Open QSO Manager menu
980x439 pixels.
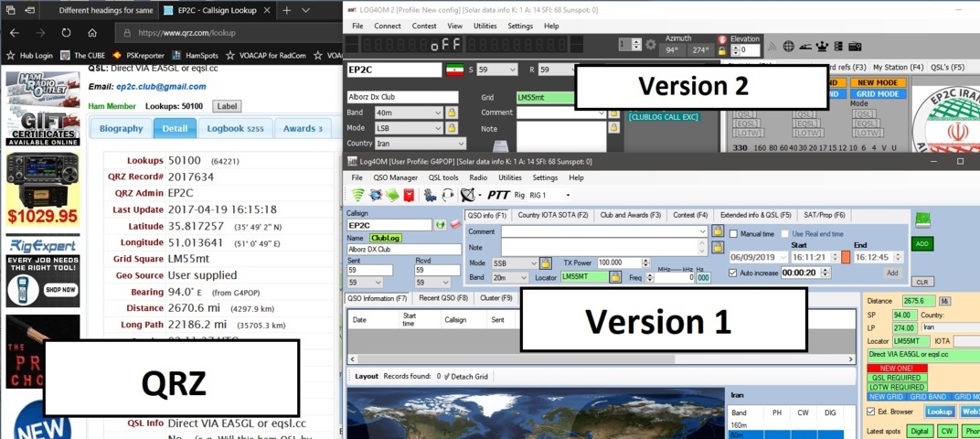[x=395, y=177]
